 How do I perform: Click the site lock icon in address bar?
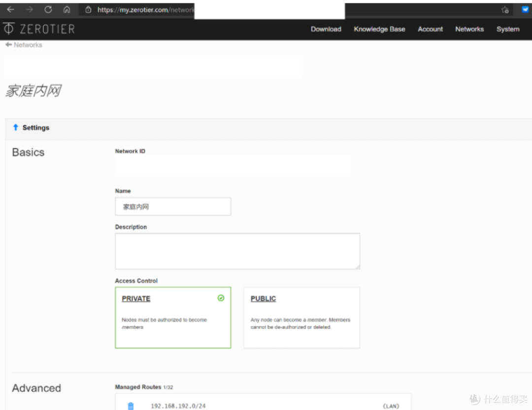pos(88,10)
